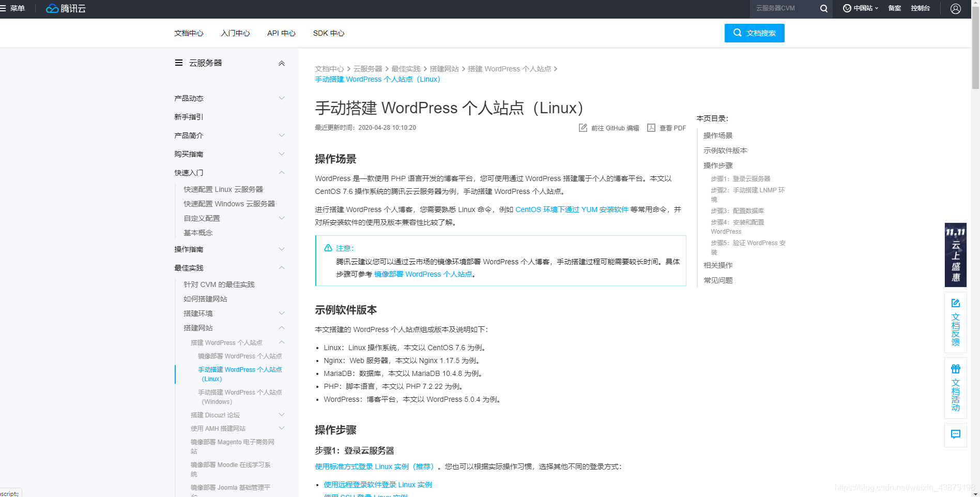Click the GitHub edit pencil icon
This screenshot has width=980, height=497.
point(583,128)
